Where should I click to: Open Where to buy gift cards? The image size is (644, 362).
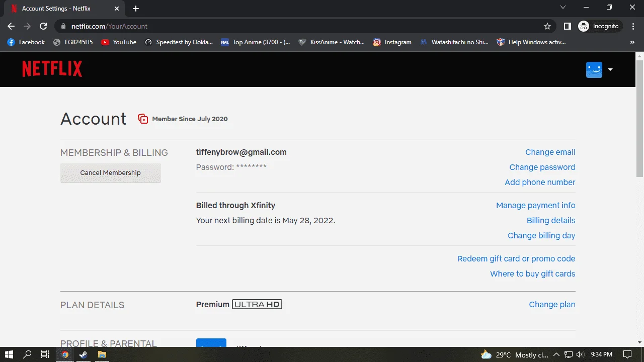tap(533, 274)
